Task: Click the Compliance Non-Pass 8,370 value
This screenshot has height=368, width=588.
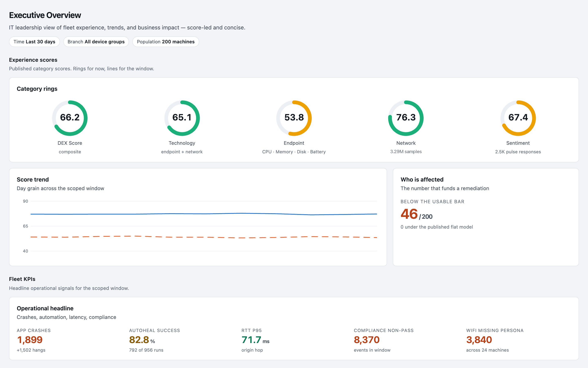Action: click(367, 340)
